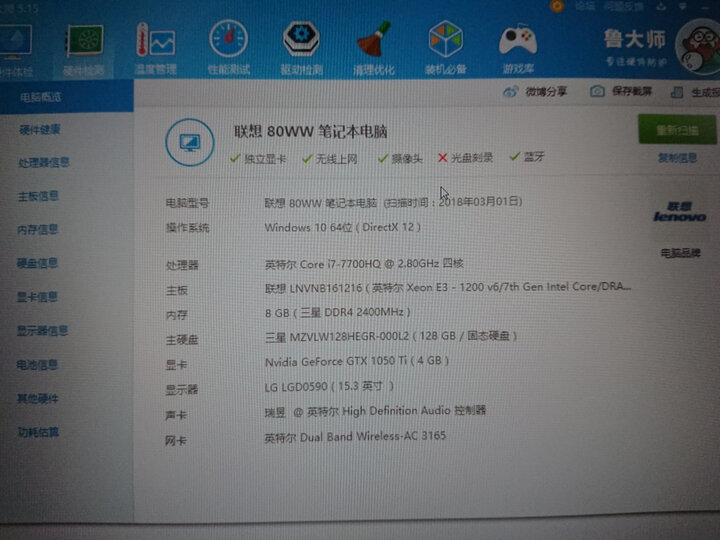Click the 三星 MZVLW128HEGR-000L2 disk value
This screenshot has height=540, width=720.
tap(391, 336)
